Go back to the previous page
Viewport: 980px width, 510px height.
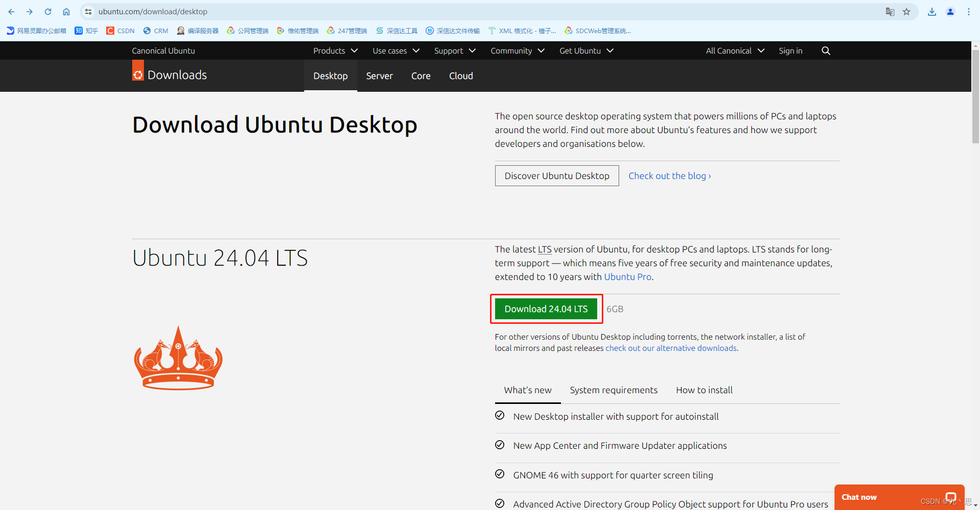pyautogui.click(x=11, y=12)
